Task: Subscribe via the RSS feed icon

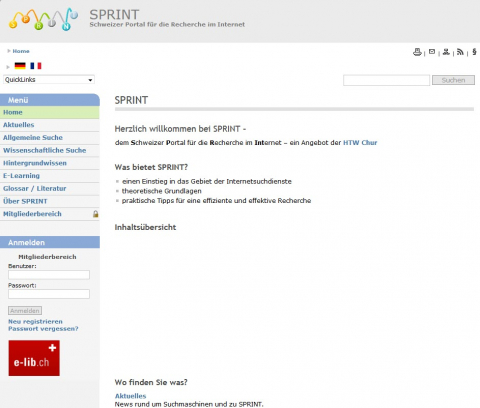Action: click(460, 52)
